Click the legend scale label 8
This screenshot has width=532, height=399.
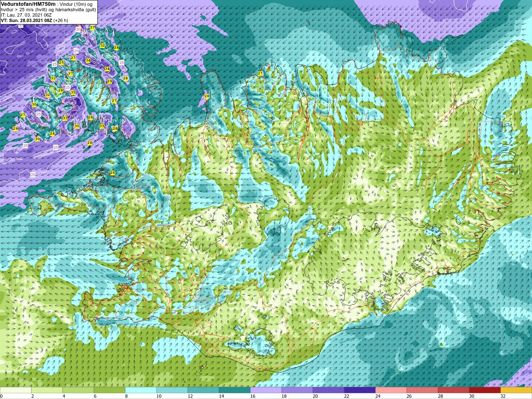[x=126, y=396]
